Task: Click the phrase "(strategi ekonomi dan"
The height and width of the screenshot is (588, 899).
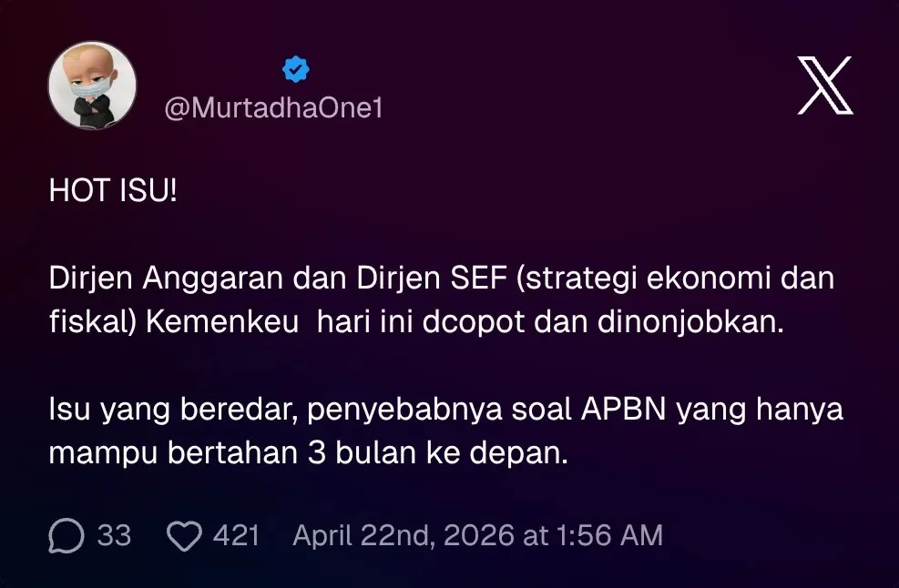Action: [676, 279]
